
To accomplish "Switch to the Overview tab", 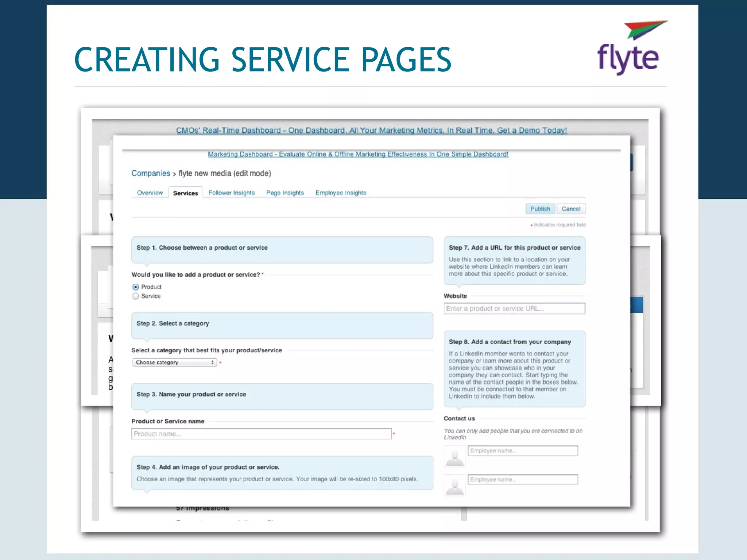I will pyautogui.click(x=150, y=193).
